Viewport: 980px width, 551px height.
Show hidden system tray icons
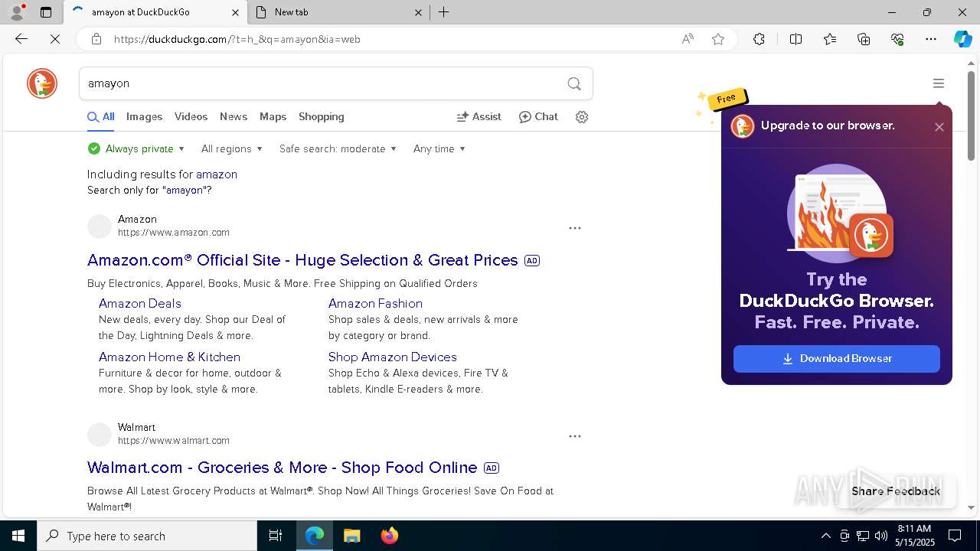point(825,536)
